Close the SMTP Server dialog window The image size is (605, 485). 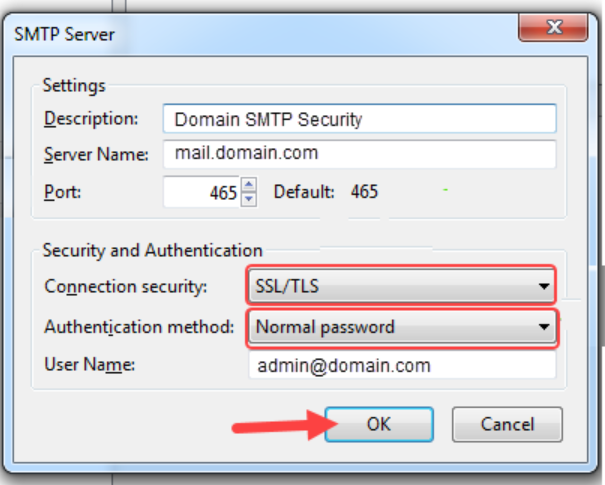point(553,30)
